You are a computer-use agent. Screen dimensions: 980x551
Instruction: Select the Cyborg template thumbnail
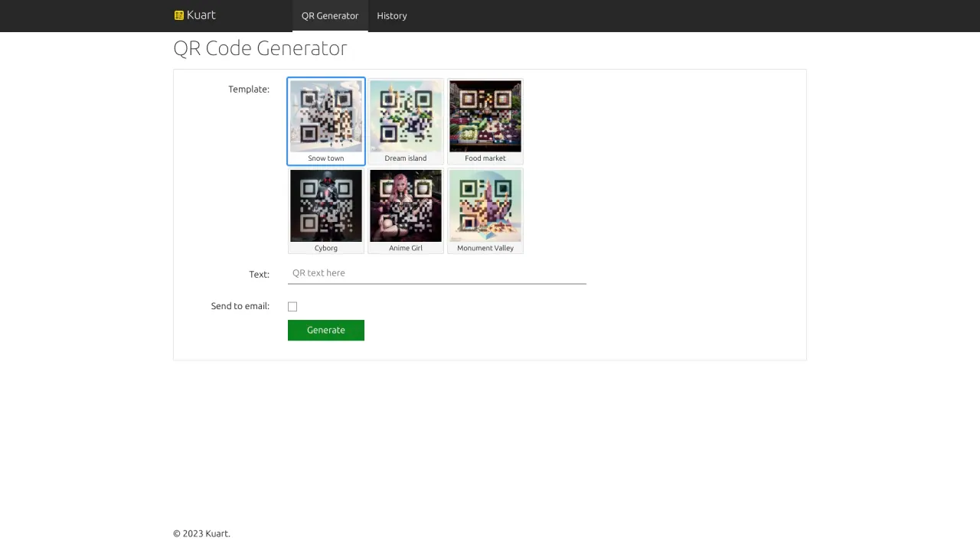pyautogui.click(x=326, y=210)
